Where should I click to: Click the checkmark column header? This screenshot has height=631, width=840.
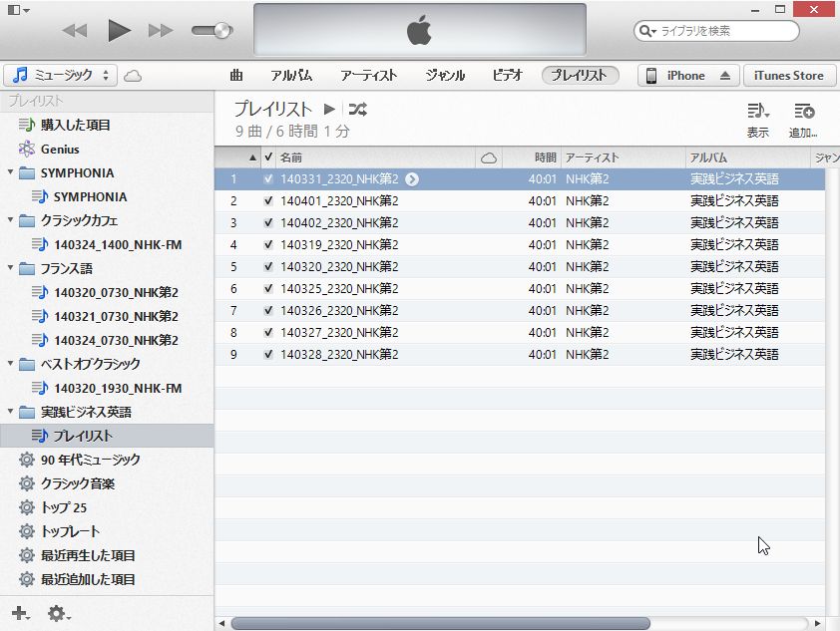pyautogui.click(x=268, y=158)
